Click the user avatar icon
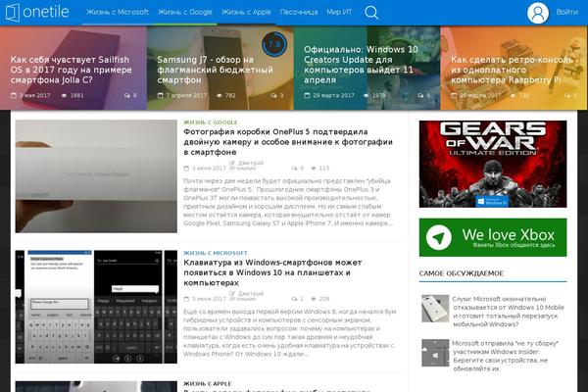Image resolution: width=588 pixels, height=392 pixels. 538,13
